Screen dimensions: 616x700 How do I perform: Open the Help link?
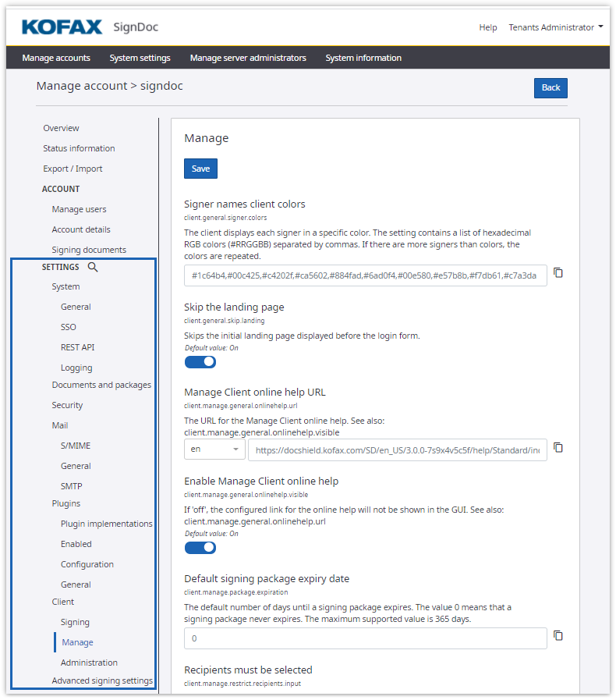[488, 27]
